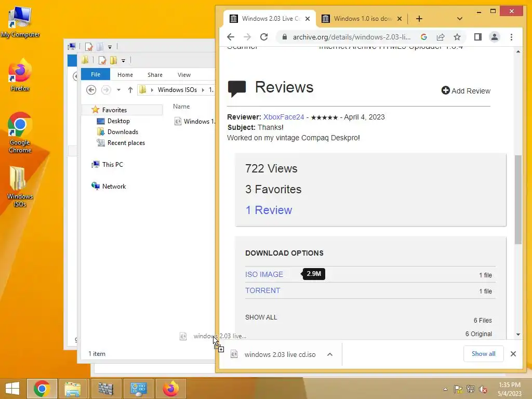Viewport: 532px width, 399px height.
Task: Show hidden system tray icons
Action: [445, 389]
